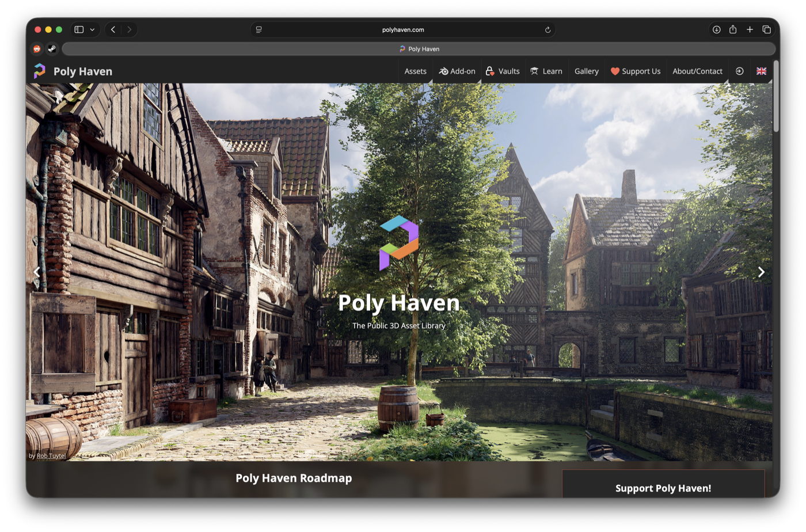The image size is (806, 532).
Task: Open a new tab
Action: tap(750, 29)
